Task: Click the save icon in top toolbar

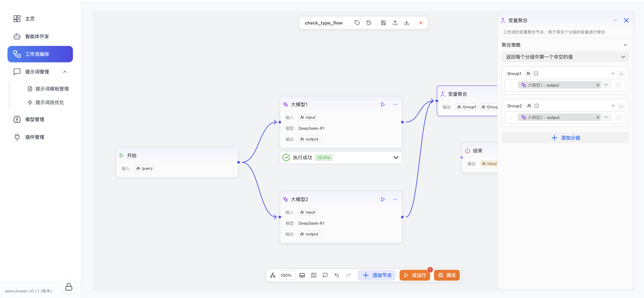Action: [x=383, y=23]
